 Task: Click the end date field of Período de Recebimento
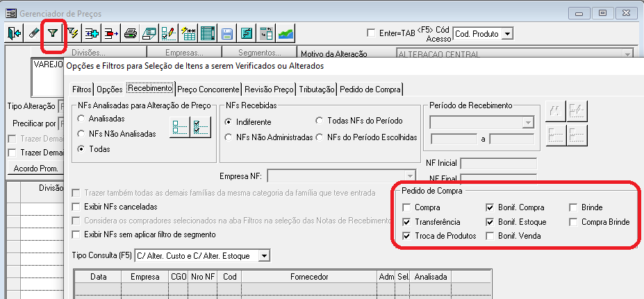pos(512,139)
